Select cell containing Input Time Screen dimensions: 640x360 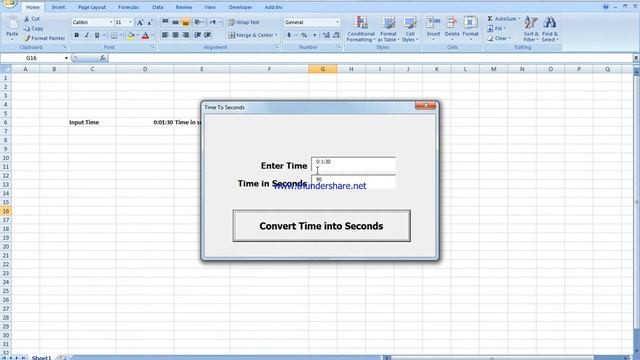[x=92, y=122]
